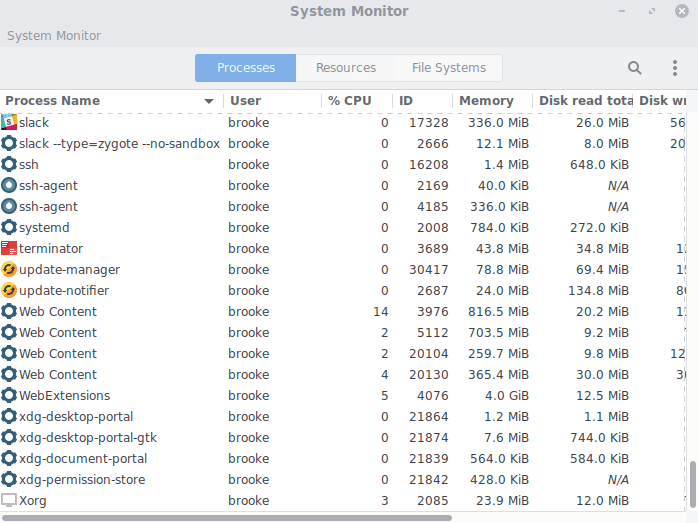Click the search magnifier icon
698x523 pixels.
coord(634,68)
